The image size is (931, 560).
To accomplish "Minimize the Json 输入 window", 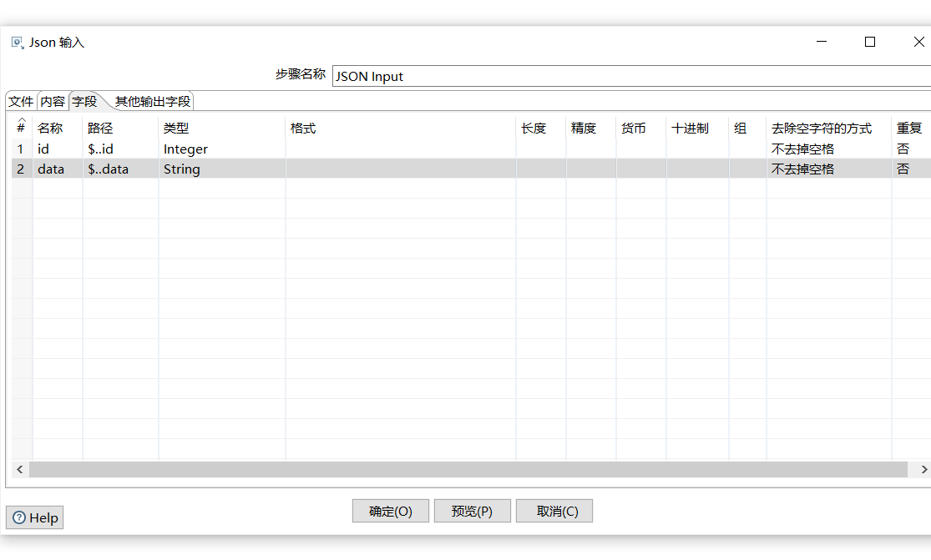I will [x=822, y=42].
